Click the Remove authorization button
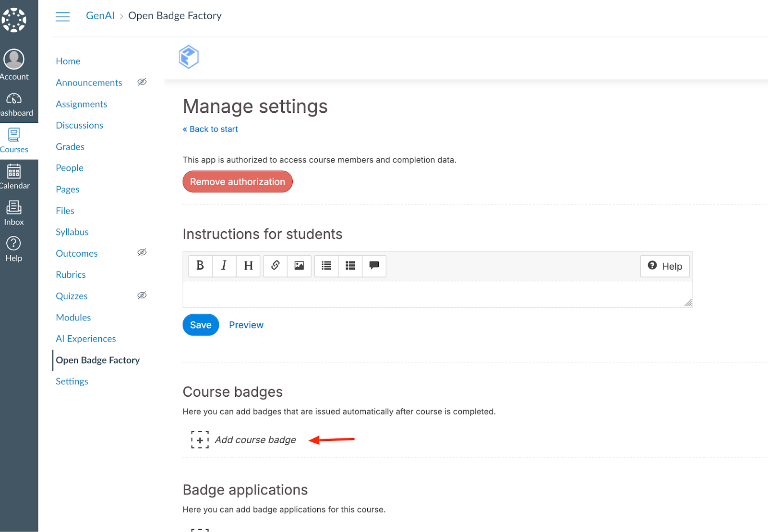768x532 pixels. [238, 182]
